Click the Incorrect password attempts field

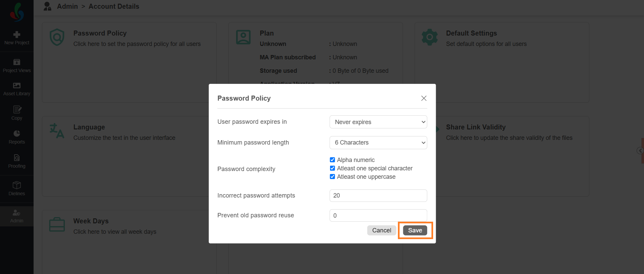[x=378, y=196]
